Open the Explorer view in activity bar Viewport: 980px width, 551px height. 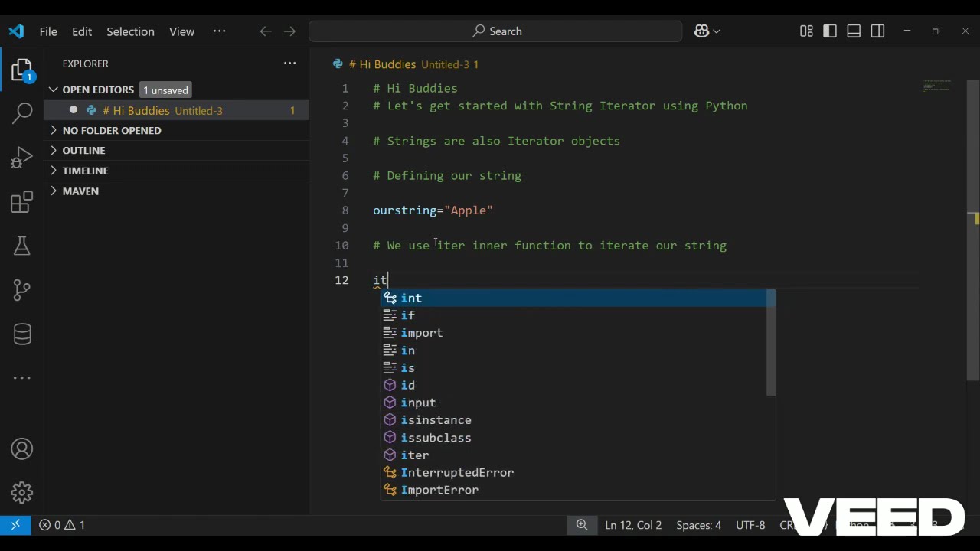pos(22,71)
